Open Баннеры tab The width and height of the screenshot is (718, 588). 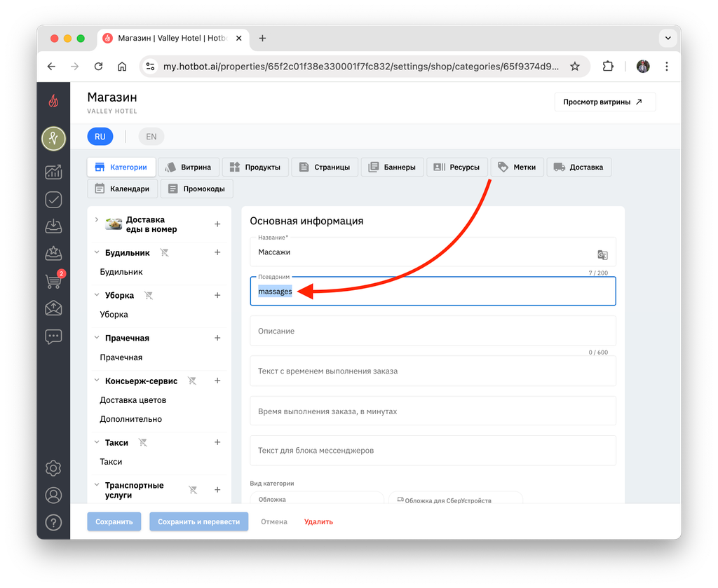393,167
